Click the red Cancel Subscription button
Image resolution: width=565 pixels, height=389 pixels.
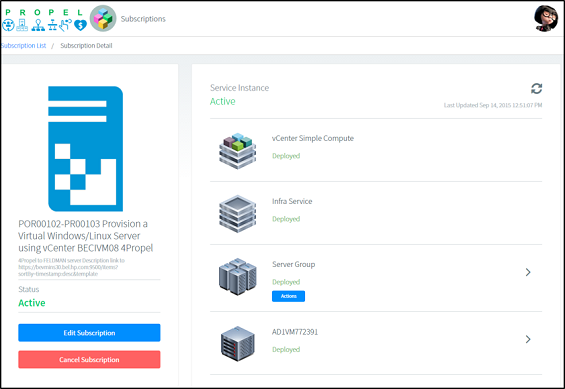tap(89, 359)
